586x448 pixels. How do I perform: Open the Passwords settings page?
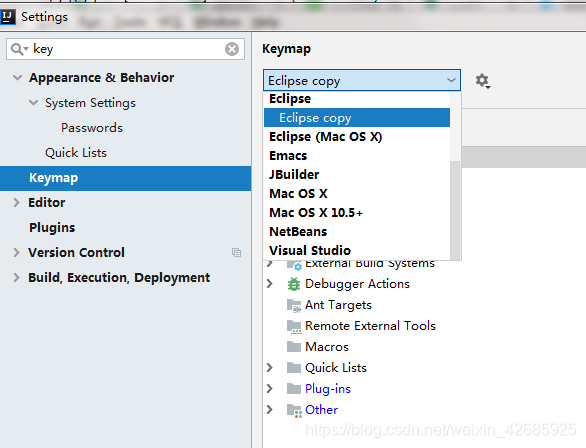tap(92, 128)
